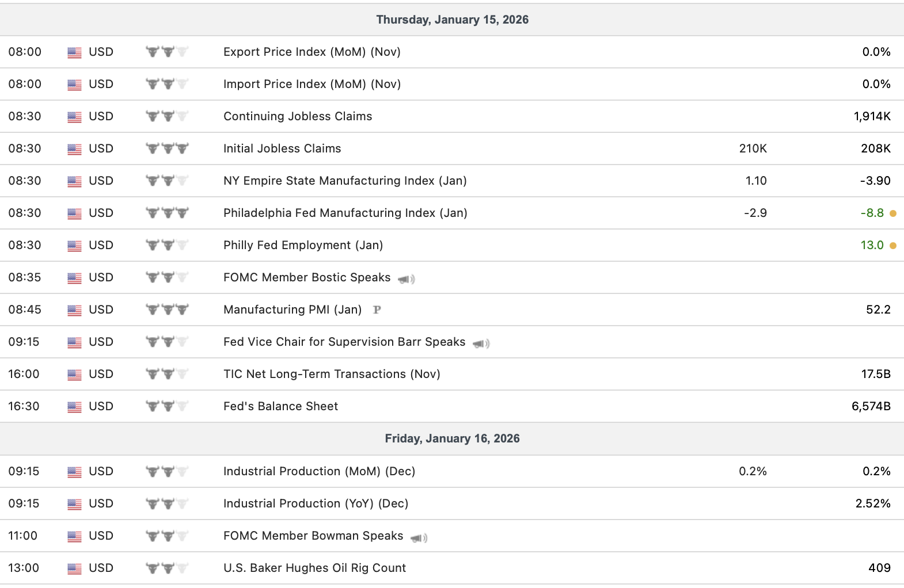
Task: Click the yellow revision dot next to -8.8
Action: 893,213
